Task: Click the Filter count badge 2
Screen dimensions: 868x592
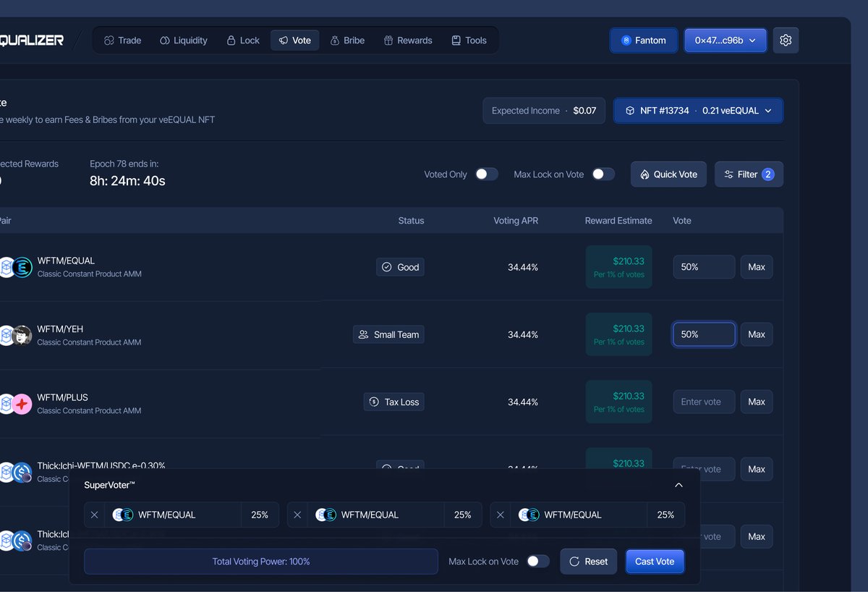Action: (x=768, y=174)
